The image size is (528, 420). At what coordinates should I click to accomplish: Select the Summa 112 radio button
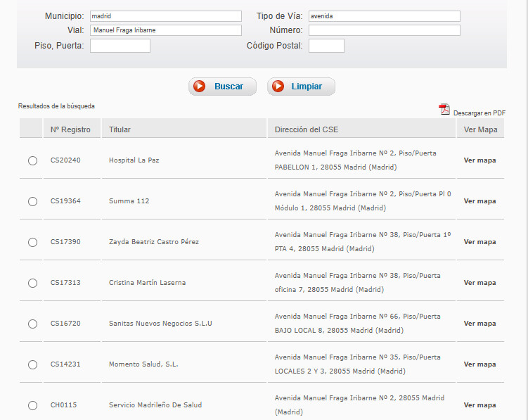click(32, 201)
